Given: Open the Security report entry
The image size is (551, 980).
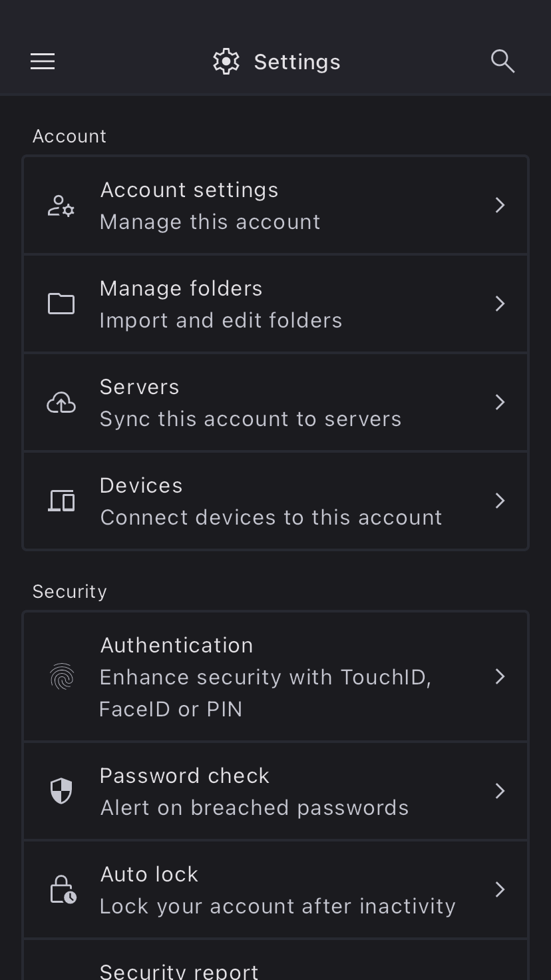Looking at the screenshot, I should click(x=180, y=969).
